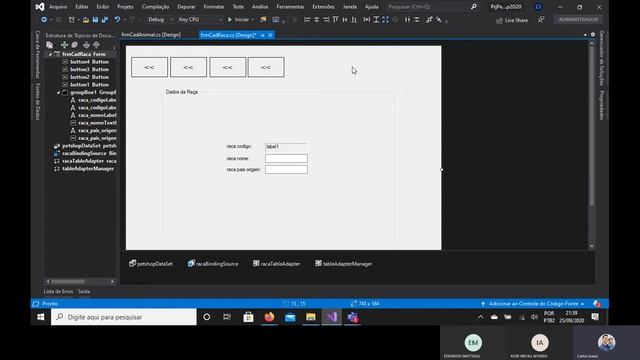Viewport: 640px width, 360px height.
Task: Click the Open File folder icon
Action: coord(86,20)
